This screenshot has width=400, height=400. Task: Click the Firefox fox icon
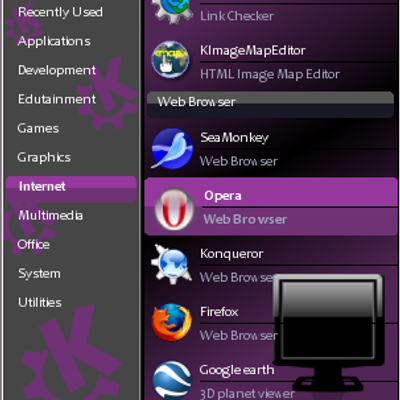tap(172, 322)
